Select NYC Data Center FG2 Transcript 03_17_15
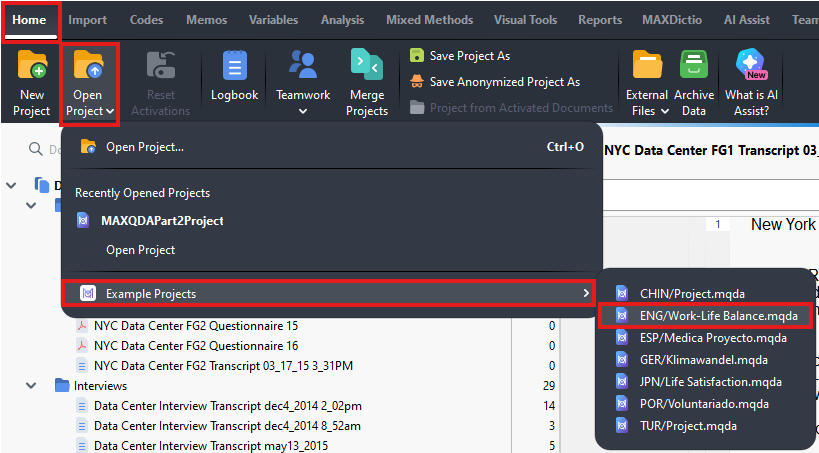819x453 pixels. coord(223,365)
